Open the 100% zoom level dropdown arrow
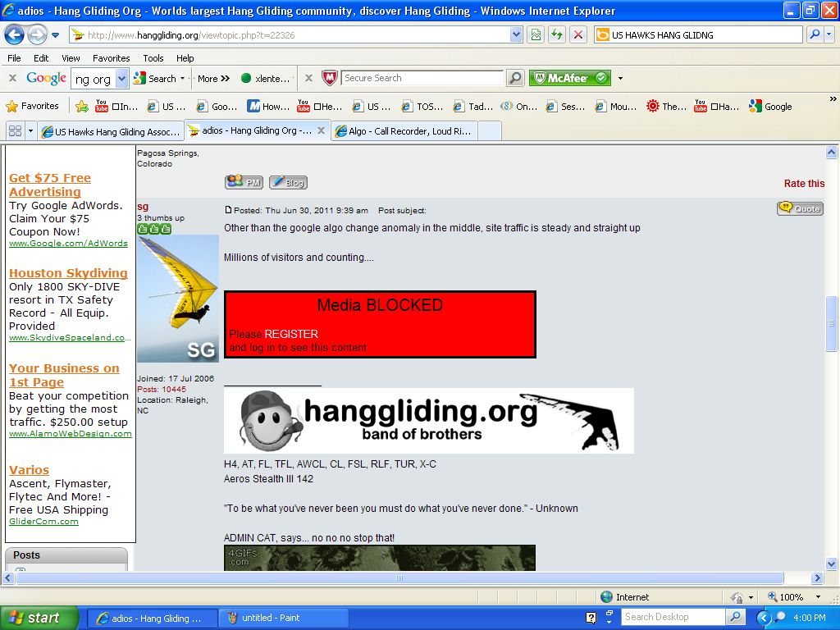The width and height of the screenshot is (840, 630). [x=818, y=597]
